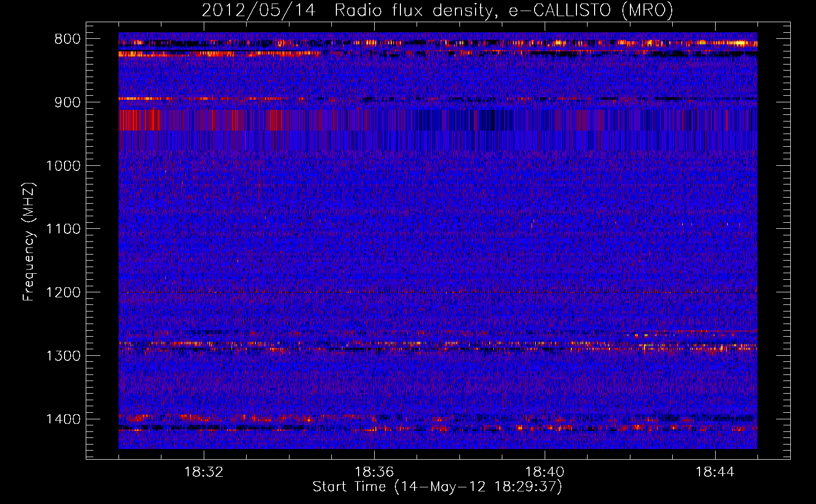Click the 1400 frequency tick label
Screen dimensions: 816x504
point(63,419)
